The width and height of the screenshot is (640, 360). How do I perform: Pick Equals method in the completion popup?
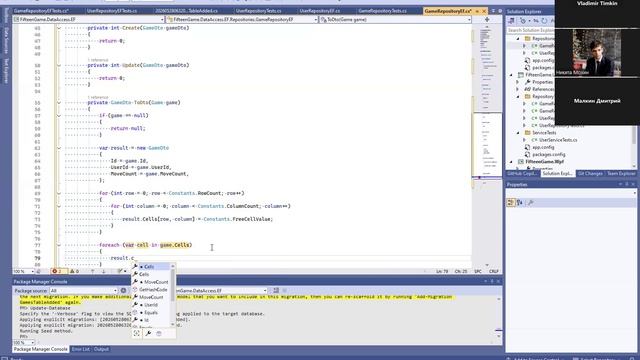tap(150, 312)
